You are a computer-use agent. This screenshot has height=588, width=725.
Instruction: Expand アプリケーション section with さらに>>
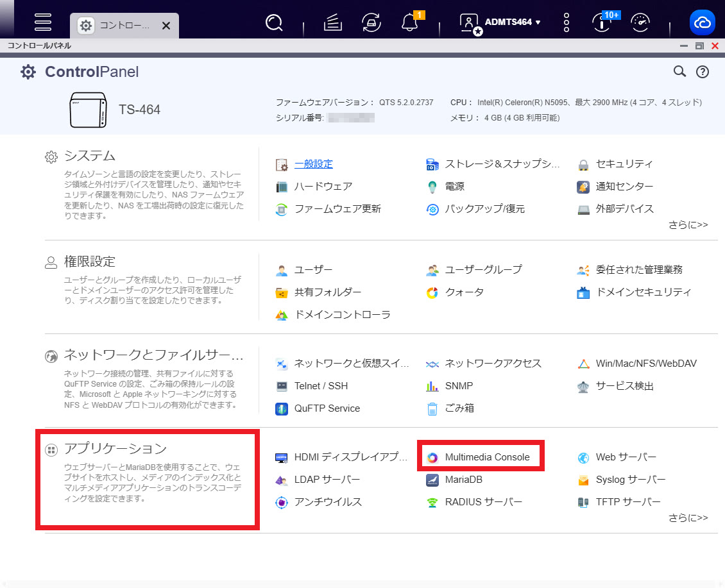click(x=688, y=517)
